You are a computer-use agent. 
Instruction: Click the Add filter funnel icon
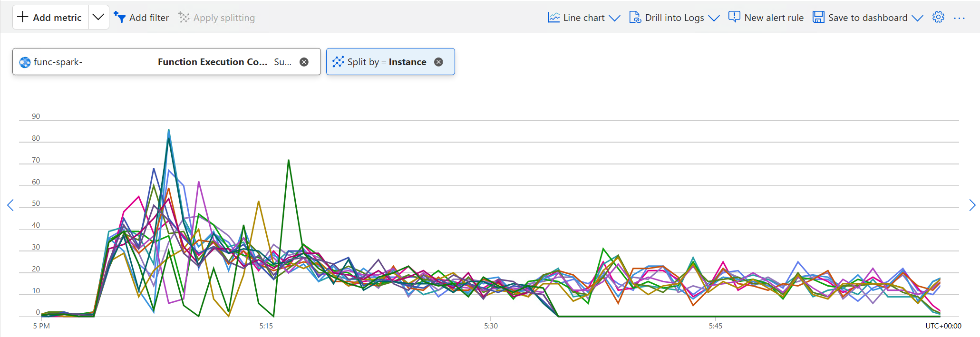tap(120, 18)
